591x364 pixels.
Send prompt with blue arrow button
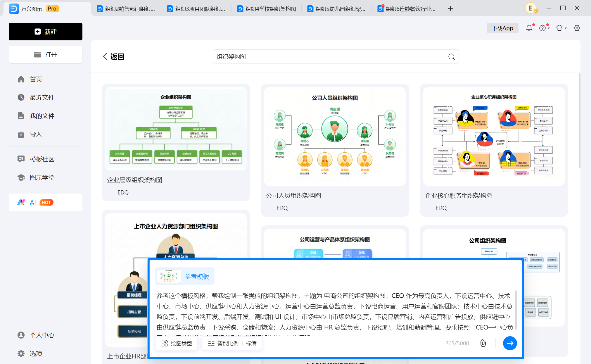pyautogui.click(x=510, y=343)
